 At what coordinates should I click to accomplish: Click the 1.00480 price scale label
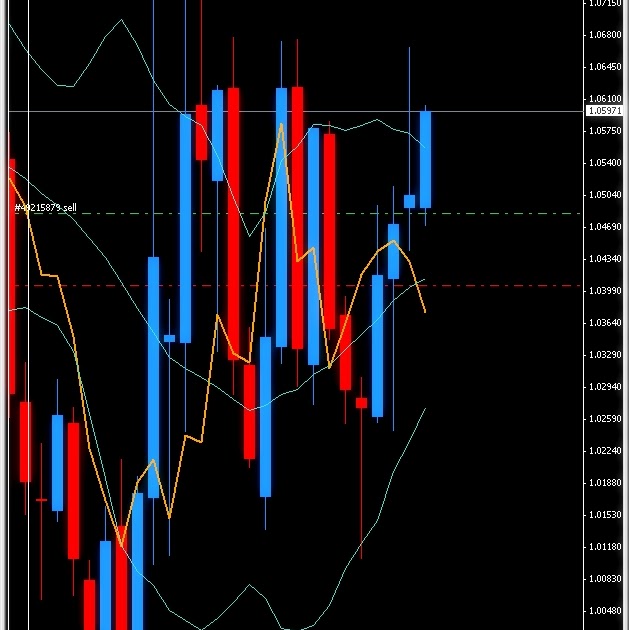coord(605,611)
